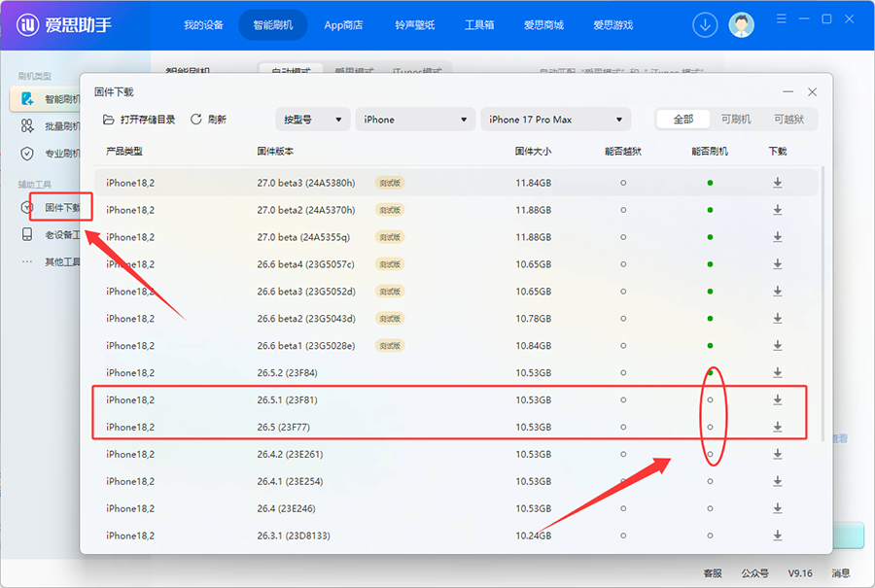Screen dimensions: 875x588
Task: Click 能否越狱 column header
Action: click(623, 152)
